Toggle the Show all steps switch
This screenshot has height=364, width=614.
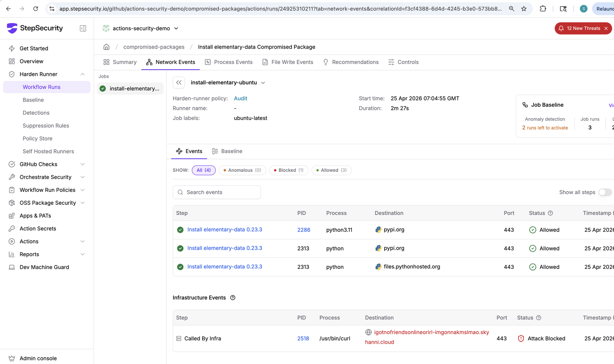pos(605,192)
